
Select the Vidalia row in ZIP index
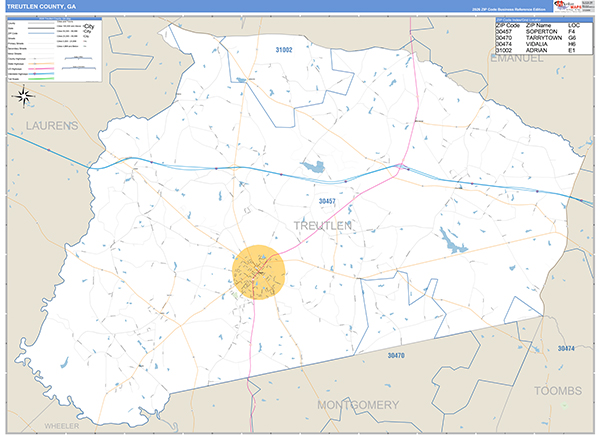tap(541, 44)
